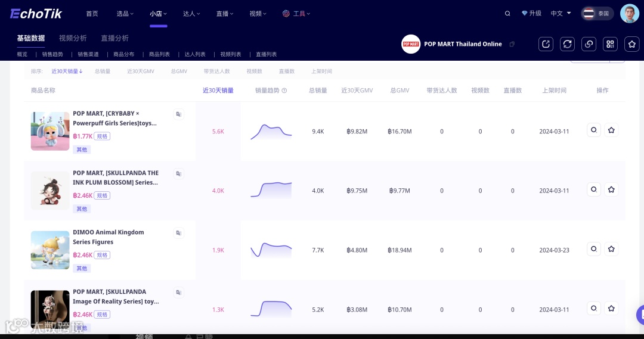Open the 中文 language dropdown
644x339 pixels.
(x=561, y=13)
